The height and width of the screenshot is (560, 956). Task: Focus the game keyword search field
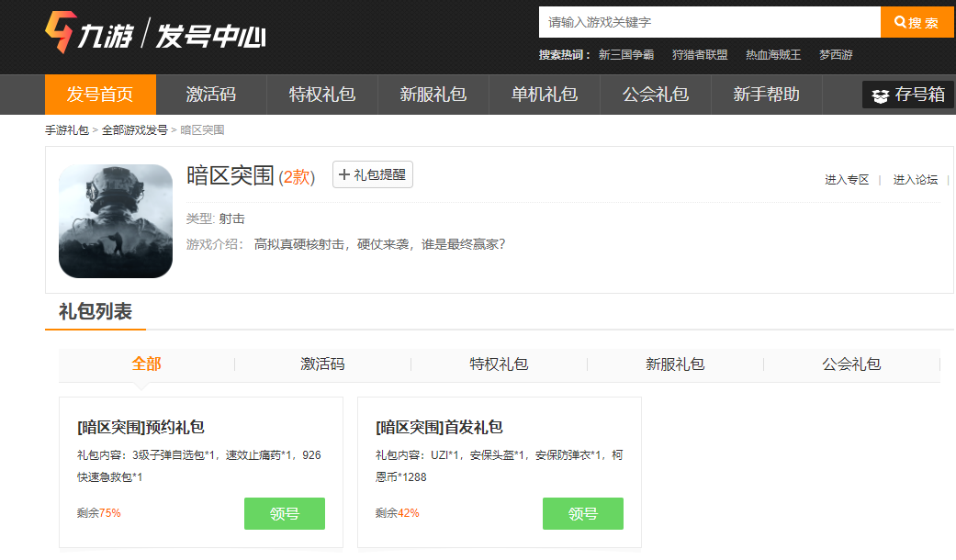(709, 22)
